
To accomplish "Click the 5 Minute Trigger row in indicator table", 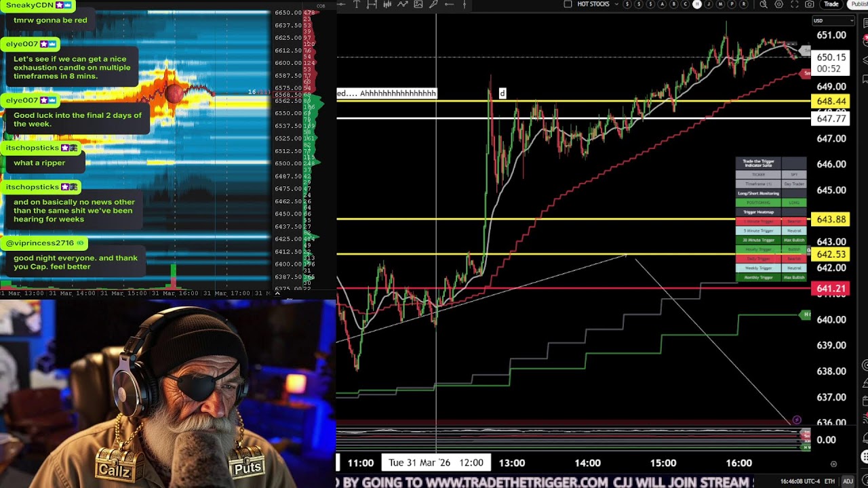I will [x=771, y=230].
